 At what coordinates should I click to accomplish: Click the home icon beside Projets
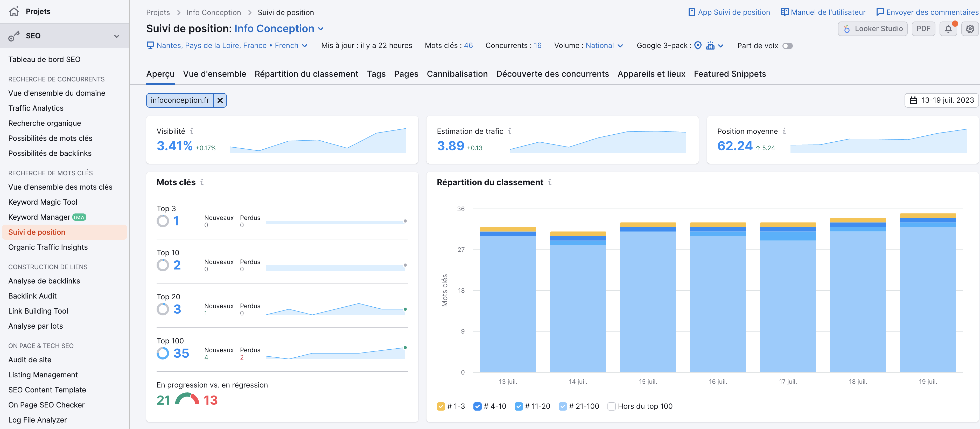(14, 11)
